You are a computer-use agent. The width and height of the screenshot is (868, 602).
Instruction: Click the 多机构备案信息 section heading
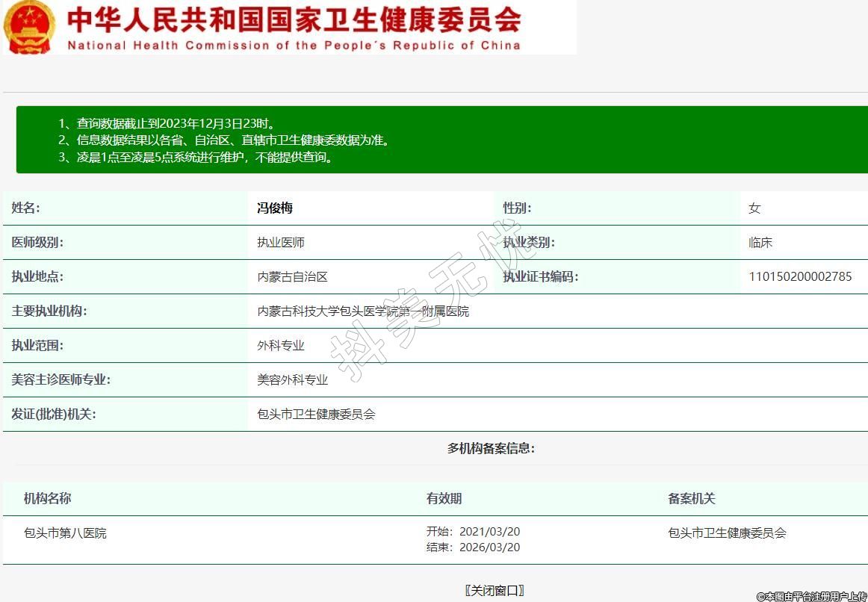coord(491,448)
